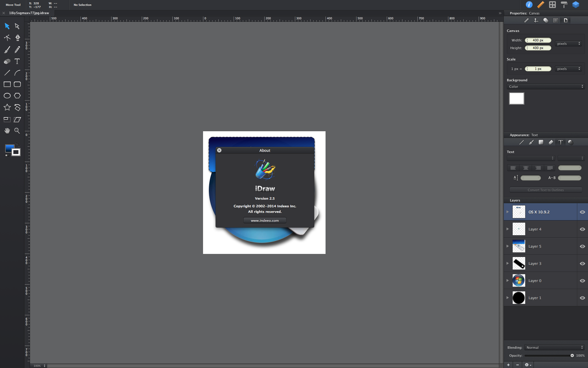The image size is (588, 368).
Task: Switch to the 18iy5xgmaxv77jpg.idraw document tab
Action: click(29, 13)
